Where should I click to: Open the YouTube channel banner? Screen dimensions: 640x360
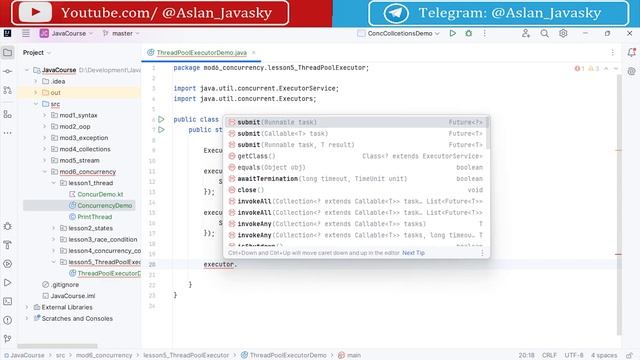coord(150,13)
